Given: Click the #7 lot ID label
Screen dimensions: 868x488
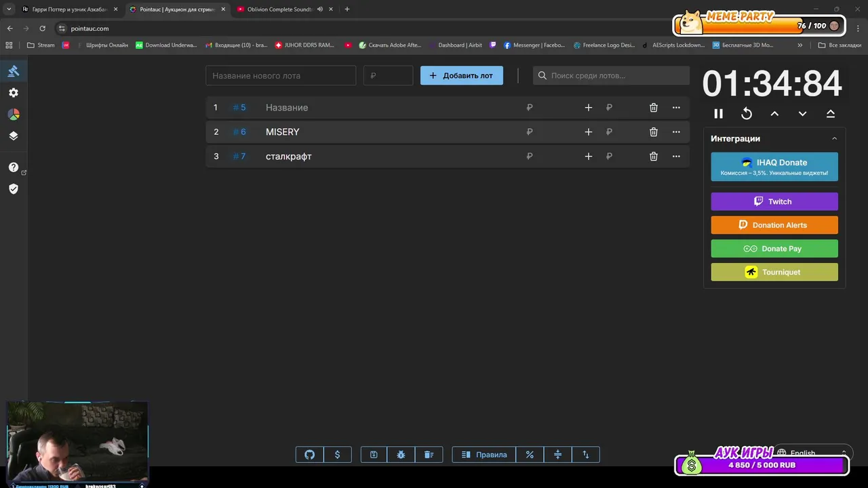Looking at the screenshot, I should pos(239,157).
